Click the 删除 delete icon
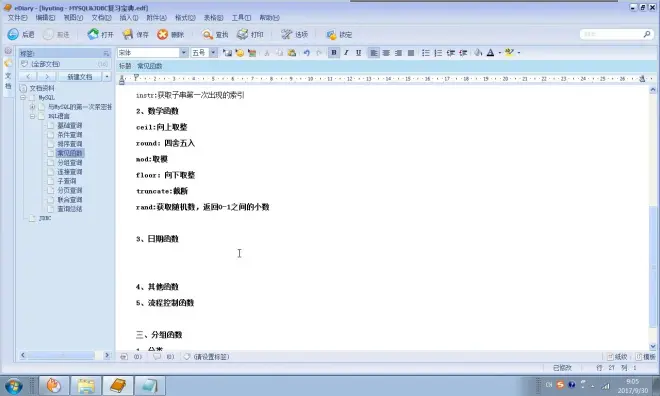This screenshot has width=660, height=396. [x=162, y=34]
